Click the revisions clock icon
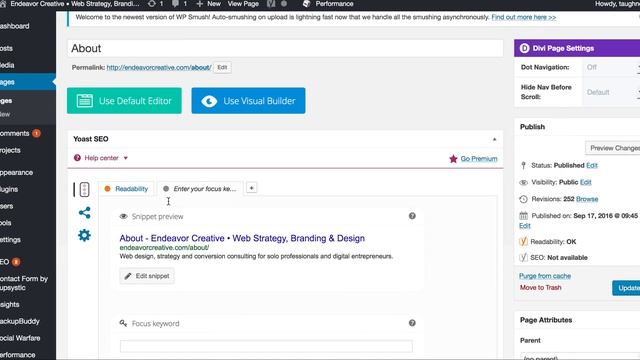Screen dimensions: 640x360 pos(523,199)
